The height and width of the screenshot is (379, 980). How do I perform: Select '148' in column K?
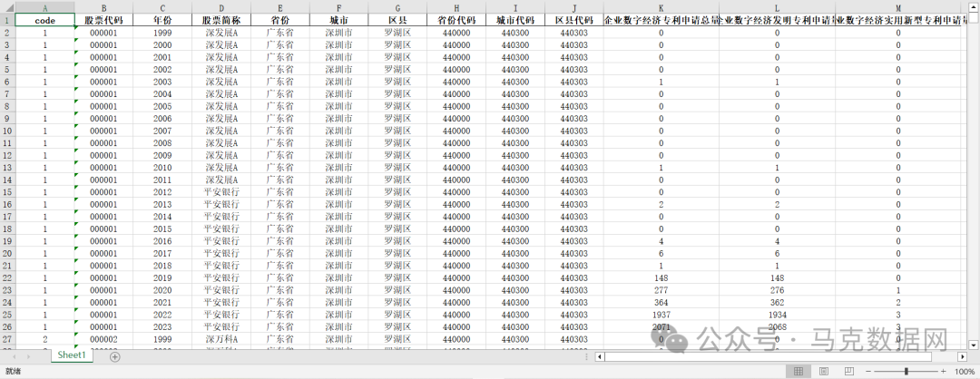pyautogui.click(x=661, y=277)
